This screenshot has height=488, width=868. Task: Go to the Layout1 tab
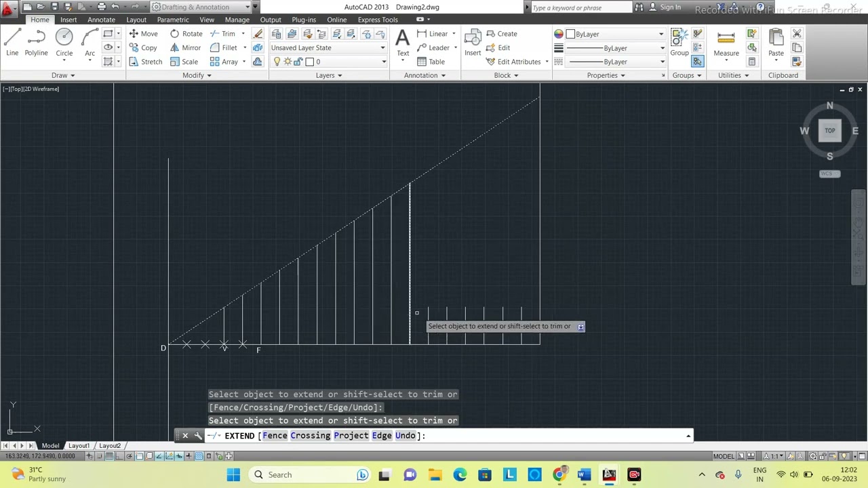(x=79, y=445)
